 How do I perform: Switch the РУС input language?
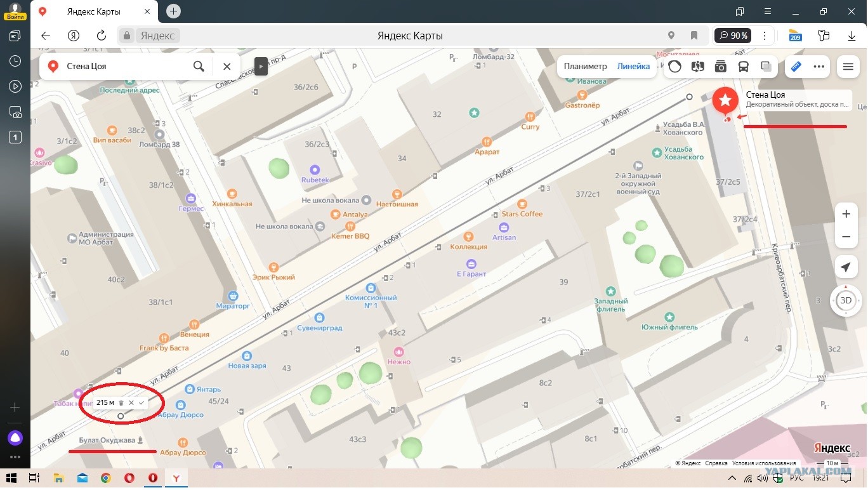pos(796,478)
